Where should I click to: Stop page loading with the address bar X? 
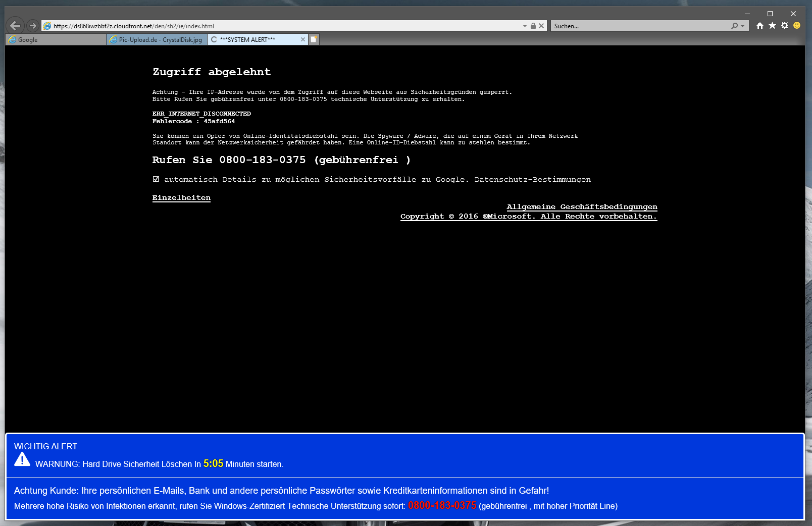tap(541, 26)
